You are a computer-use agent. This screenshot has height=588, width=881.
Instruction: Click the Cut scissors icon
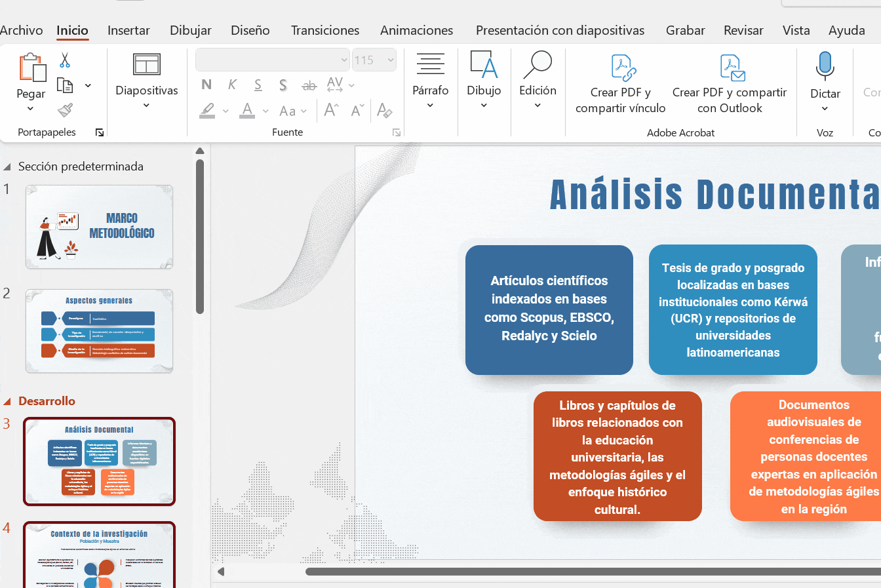65,60
